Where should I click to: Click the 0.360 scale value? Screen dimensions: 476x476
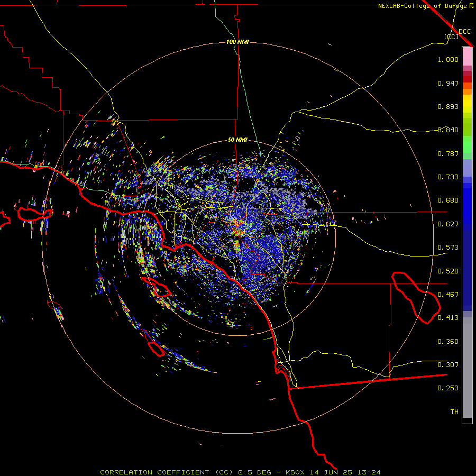point(448,342)
